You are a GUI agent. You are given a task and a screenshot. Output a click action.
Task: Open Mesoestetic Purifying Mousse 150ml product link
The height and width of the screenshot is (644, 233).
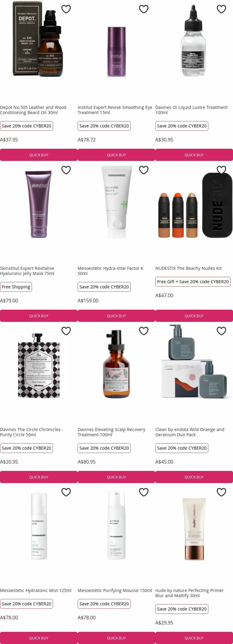click(x=115, y=590)
